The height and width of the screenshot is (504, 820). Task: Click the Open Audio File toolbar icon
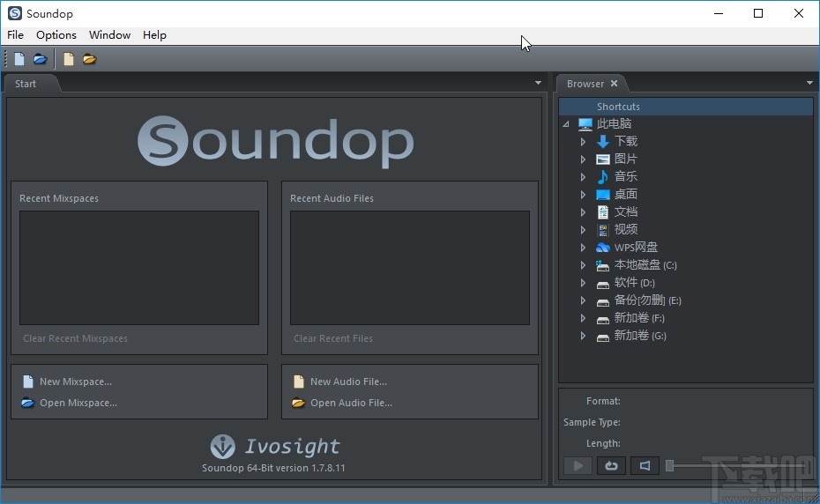89,59
